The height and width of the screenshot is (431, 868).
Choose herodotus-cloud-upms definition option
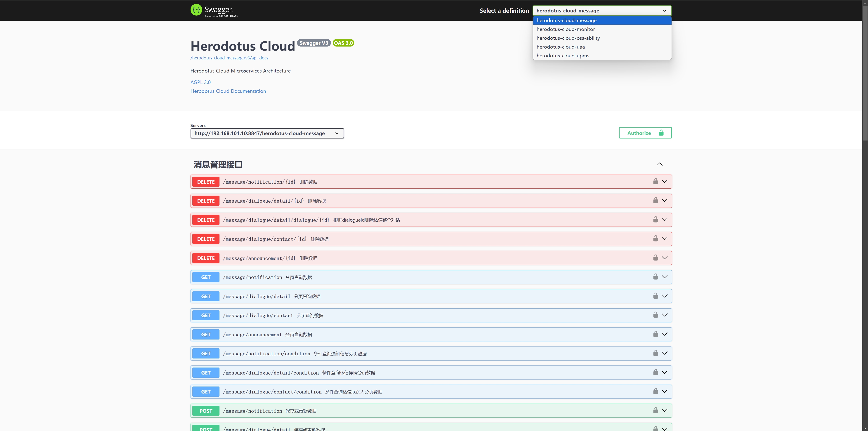click(x=563, y=56)
